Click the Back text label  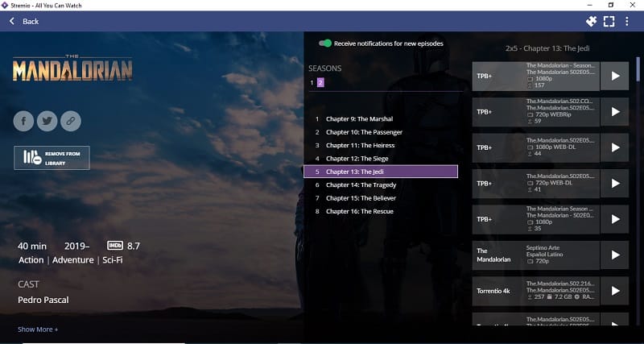(x=31, y=22)
